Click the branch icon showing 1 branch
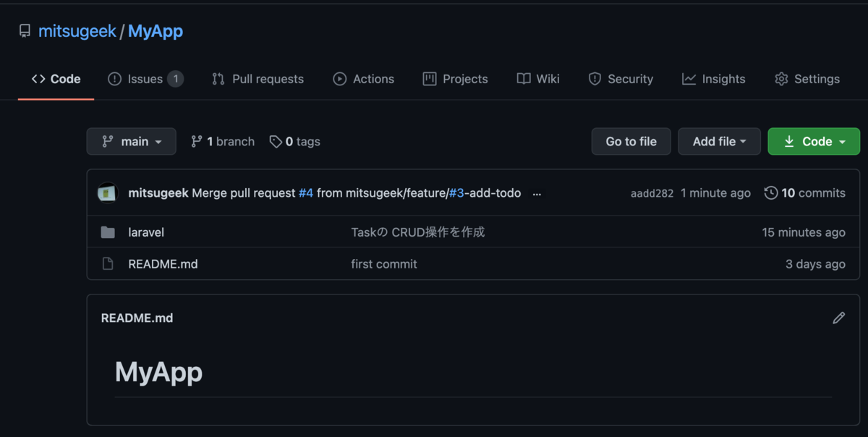Image resolution: width=868 pixels, height=437 pixels. (x=197, y=142)
